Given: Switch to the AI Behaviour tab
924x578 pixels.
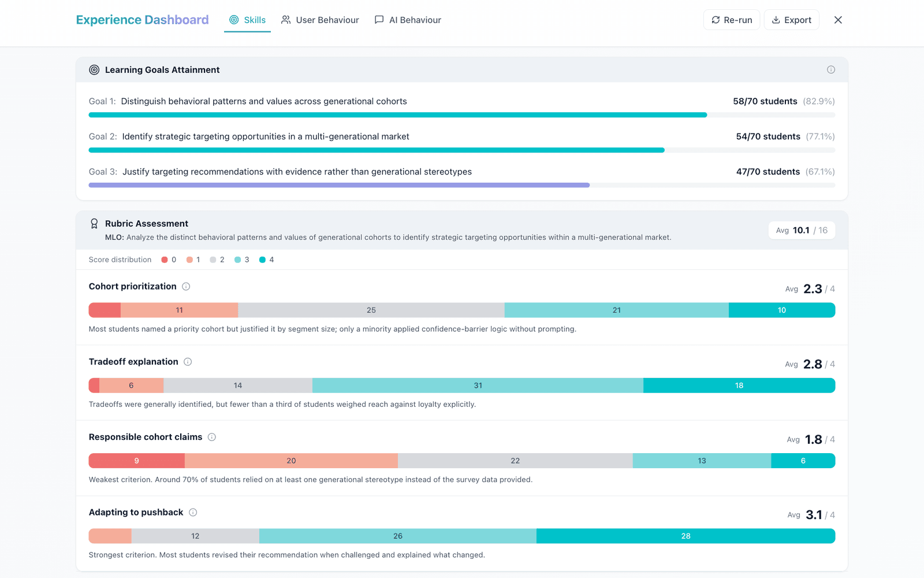Looking at the screenshot, I should click(x=408, y=20).
